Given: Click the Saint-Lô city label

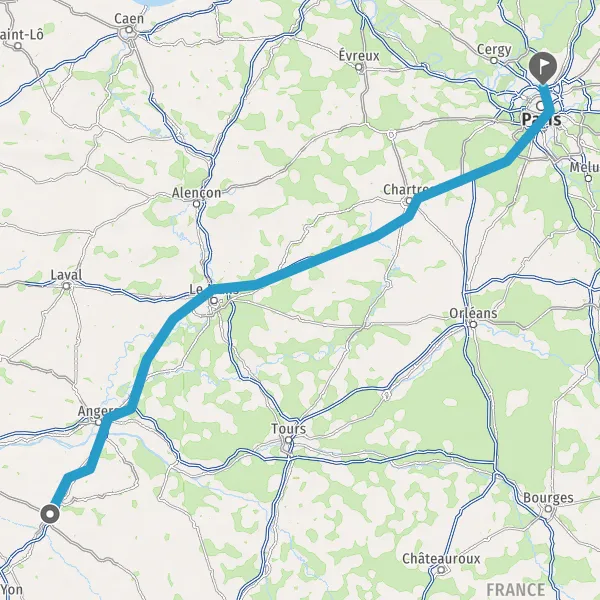Looking at the screenshot, I should point(22,35).
